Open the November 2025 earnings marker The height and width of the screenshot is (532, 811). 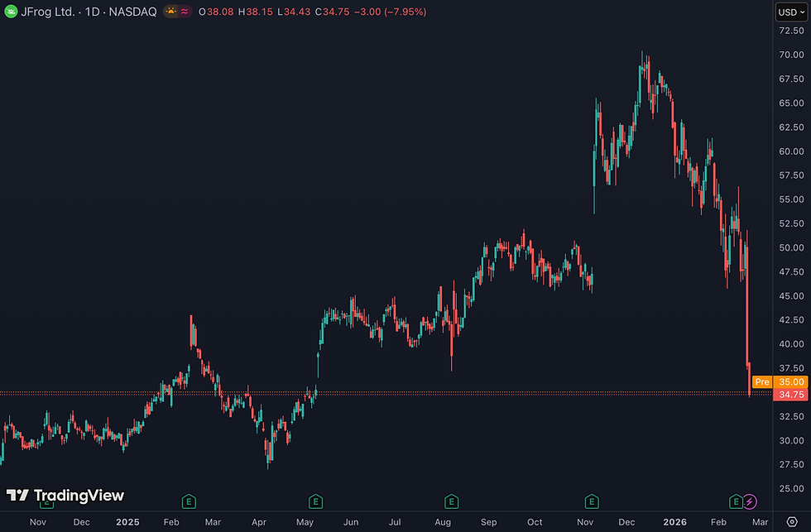(592, 501)
